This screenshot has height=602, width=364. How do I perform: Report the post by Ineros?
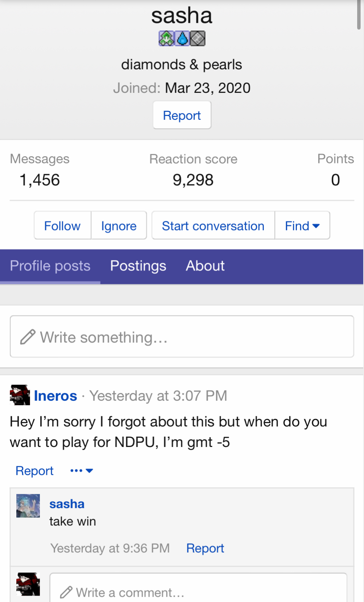(35, 471)
